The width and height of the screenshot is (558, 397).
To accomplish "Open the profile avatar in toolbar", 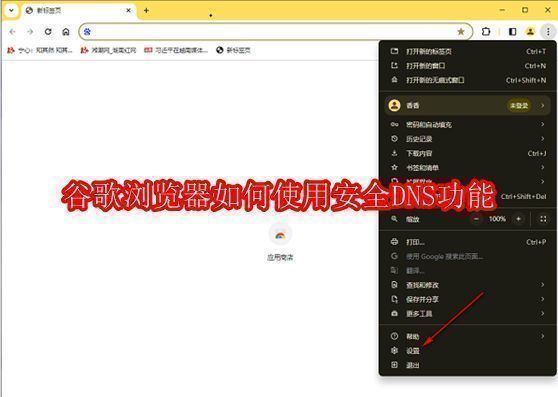I will tap(530, 32).
